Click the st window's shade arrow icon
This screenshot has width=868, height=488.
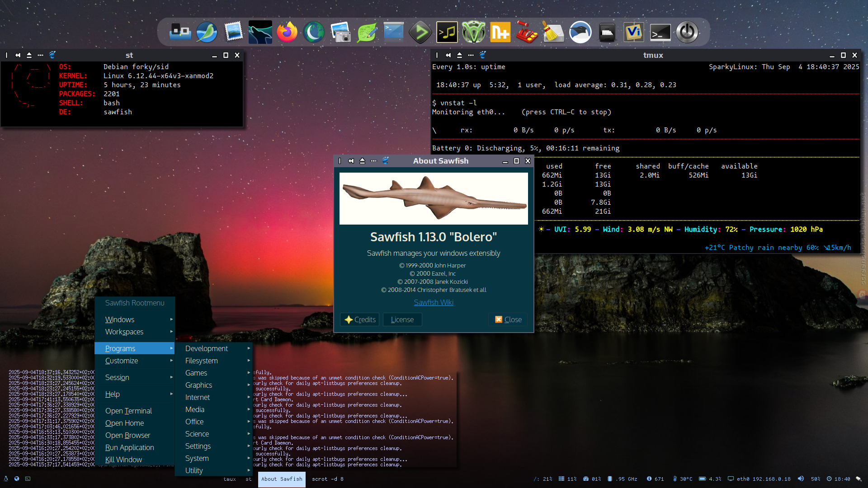29,55
